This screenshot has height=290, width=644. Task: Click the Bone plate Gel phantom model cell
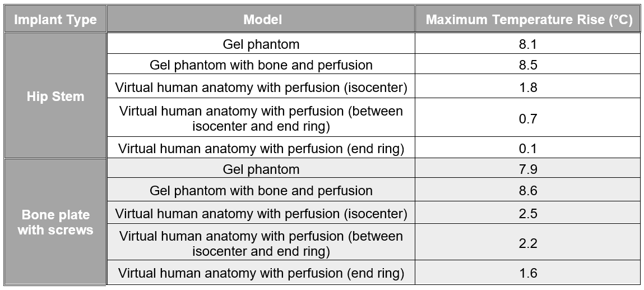click(x=261, y=169)
